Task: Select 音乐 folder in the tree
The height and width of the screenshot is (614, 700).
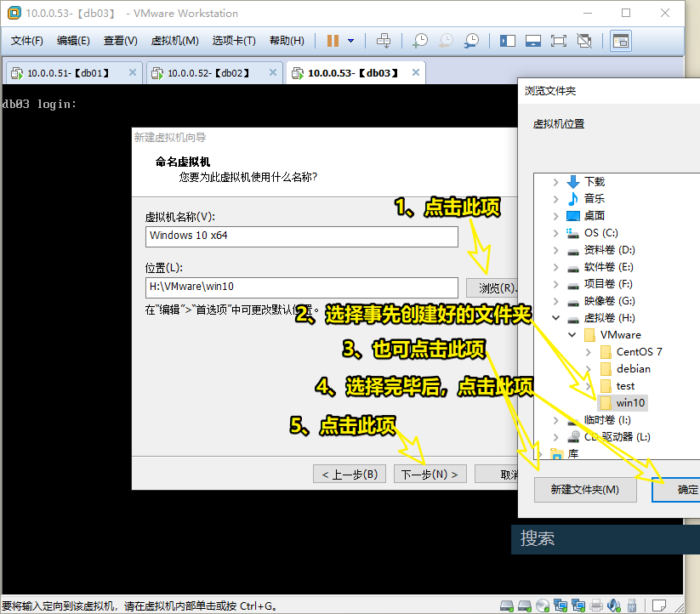Action: click(x=595, y=198)
